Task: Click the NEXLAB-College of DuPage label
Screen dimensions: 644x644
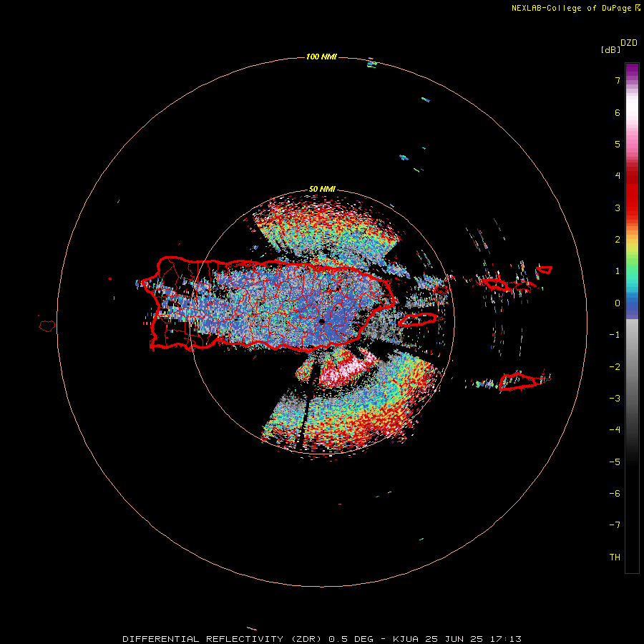Action: point(571,8)
